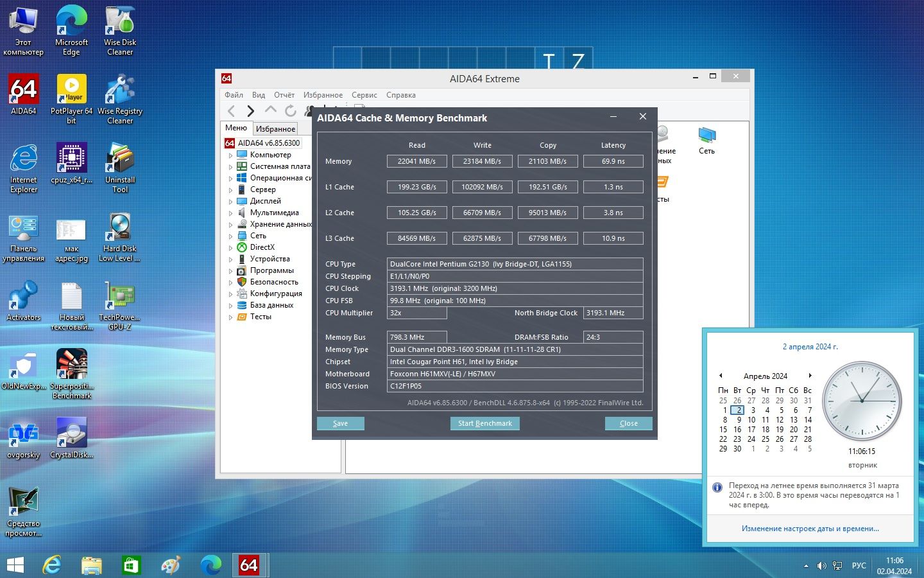Open the Сеть icon in AIDA64 pane

click(706, 140)
